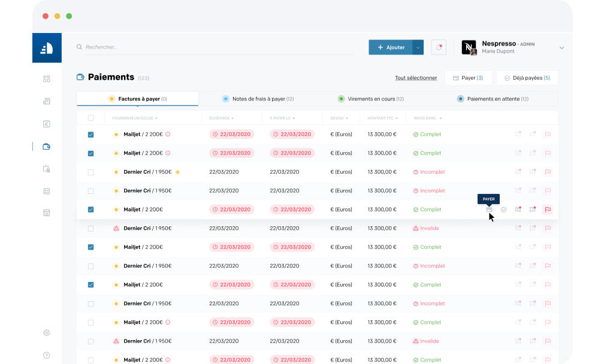Click the Échéance date badge in the PAYER-tooltip row
604x364 pixels.
[231, 210]
